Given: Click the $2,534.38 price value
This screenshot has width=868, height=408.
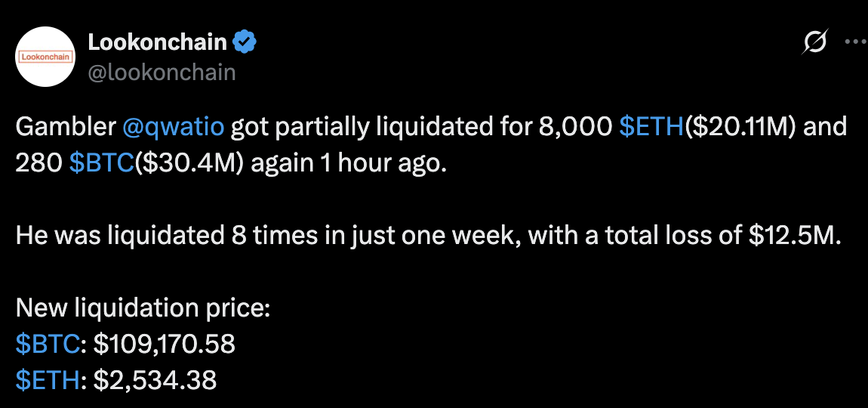Looking at the screenshot, I should 155,381.
